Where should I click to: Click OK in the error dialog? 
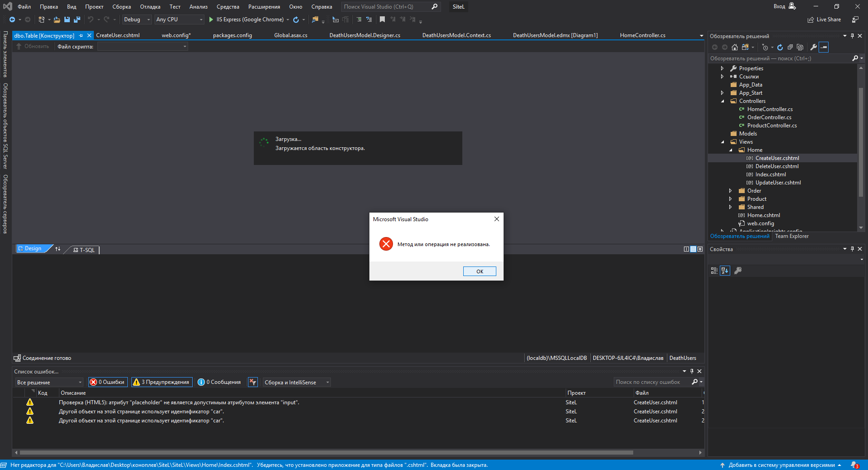[480, 271]
